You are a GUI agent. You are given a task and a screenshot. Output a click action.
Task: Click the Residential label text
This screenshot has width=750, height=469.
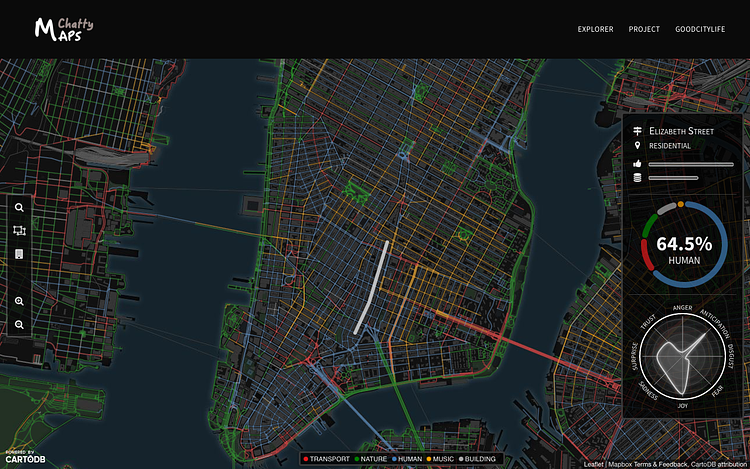point(670,146)
